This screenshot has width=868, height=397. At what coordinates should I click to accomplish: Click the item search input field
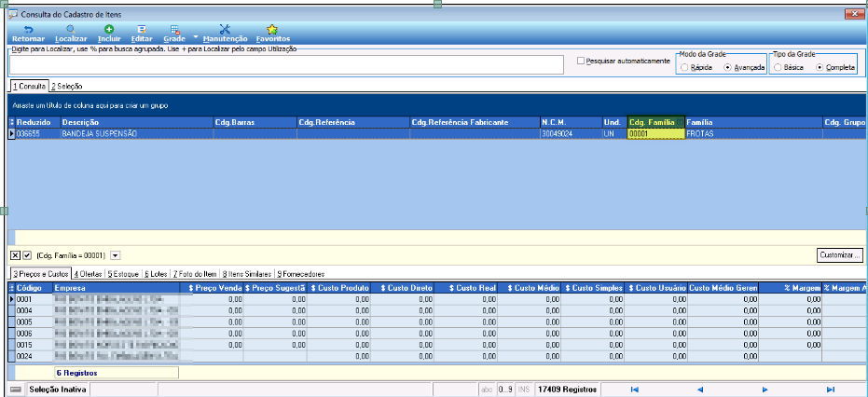(x=286, y=64)
